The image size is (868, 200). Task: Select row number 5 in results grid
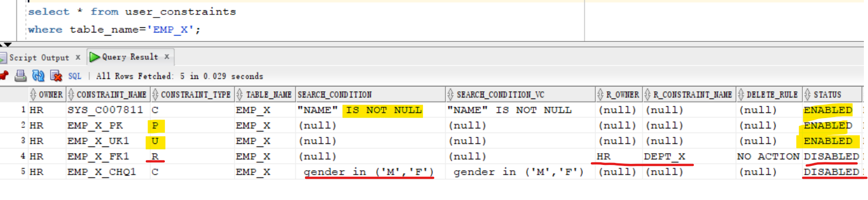point(23,172)
